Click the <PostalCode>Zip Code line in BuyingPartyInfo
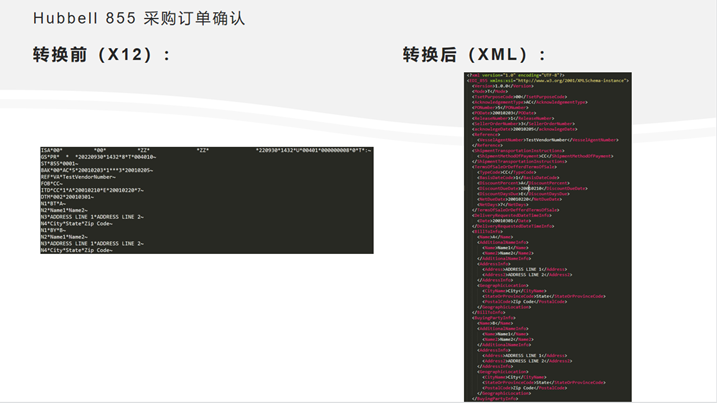717x403 pixels. tap(524, 388)
